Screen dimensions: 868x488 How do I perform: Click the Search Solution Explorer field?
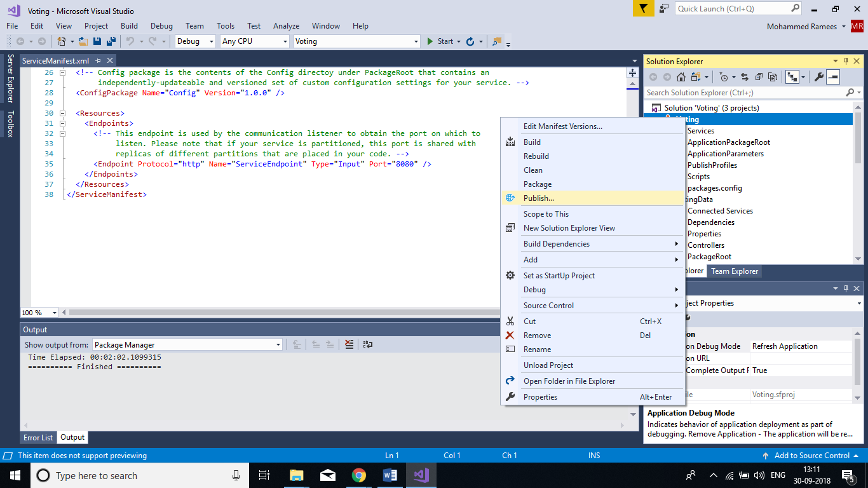(743, 93)
